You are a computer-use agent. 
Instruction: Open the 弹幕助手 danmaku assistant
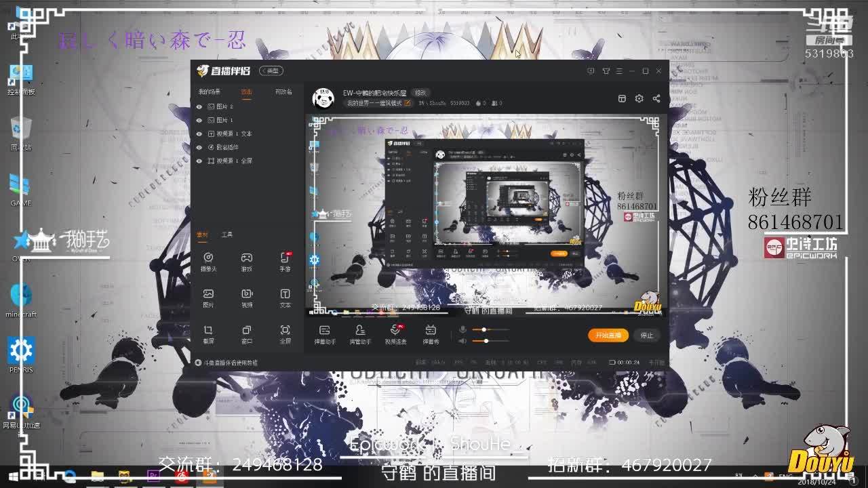click(325, 334)
